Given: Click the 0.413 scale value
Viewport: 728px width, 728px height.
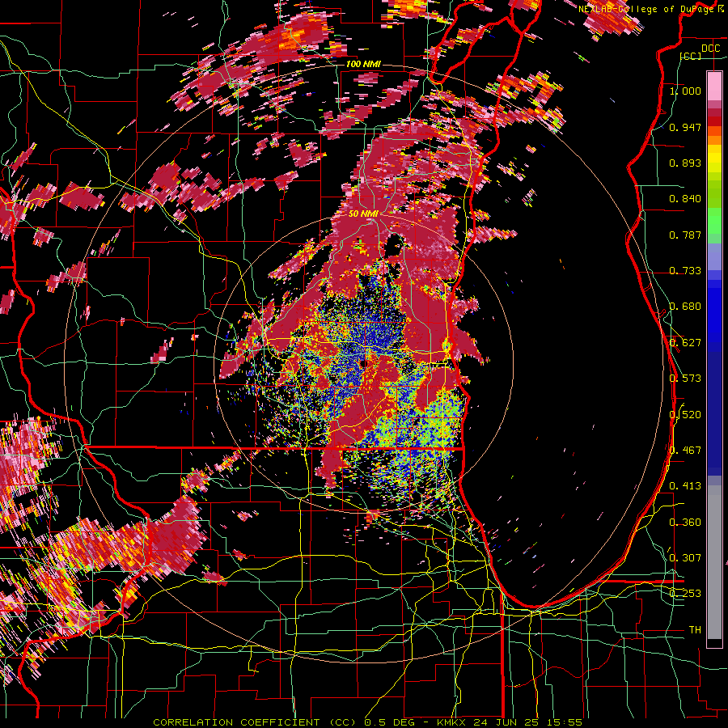Looking at the screenshot, I should [x=685, y=486].
